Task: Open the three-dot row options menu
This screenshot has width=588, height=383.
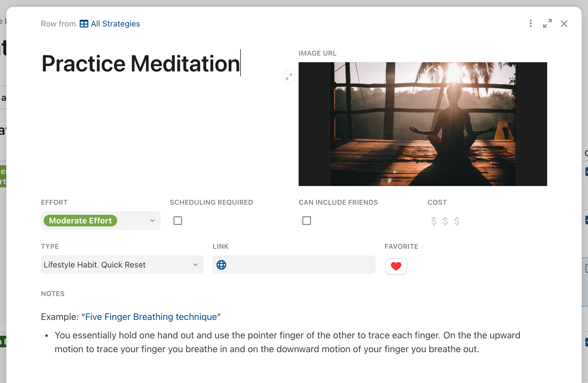Action: [x=530, y=24]
